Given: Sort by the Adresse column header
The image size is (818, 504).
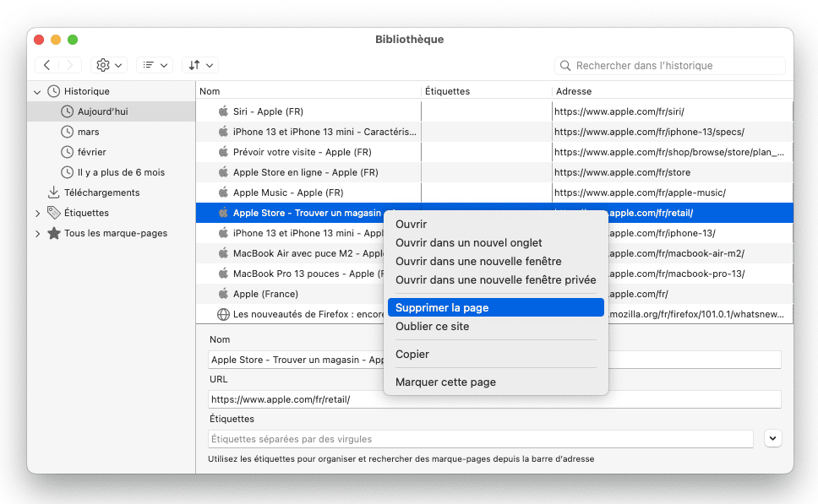Looking at the screenshot, I should point(673,91).
